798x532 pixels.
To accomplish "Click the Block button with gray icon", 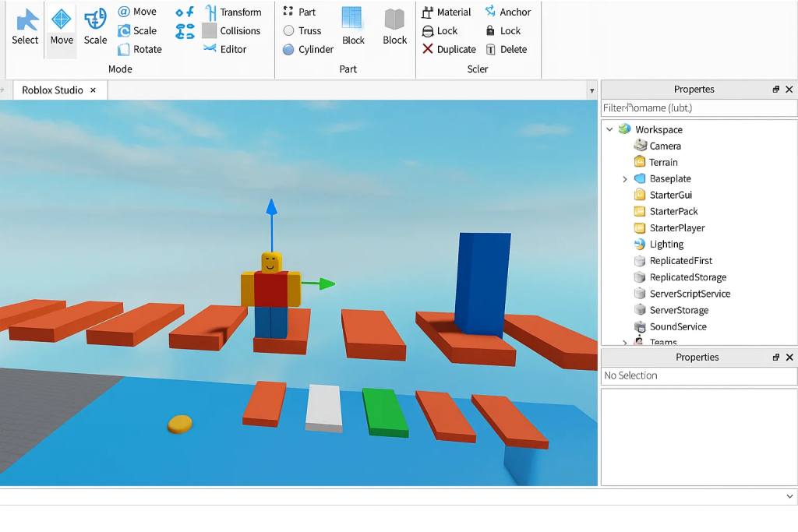I will [x=394, y=26].
